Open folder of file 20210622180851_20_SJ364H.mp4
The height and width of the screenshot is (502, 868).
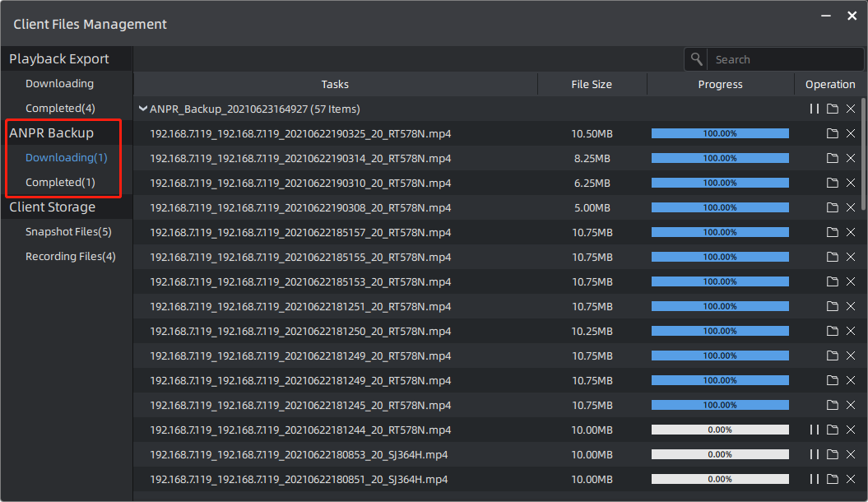[x=833, y=479]
